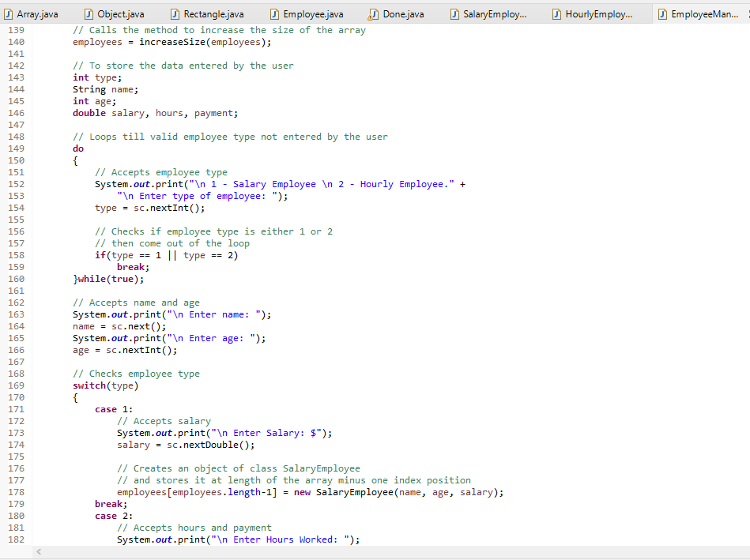Click the 'if(type == 1 || type == 2)' line
Screen dimensions: 750x560
coord(166,255)
